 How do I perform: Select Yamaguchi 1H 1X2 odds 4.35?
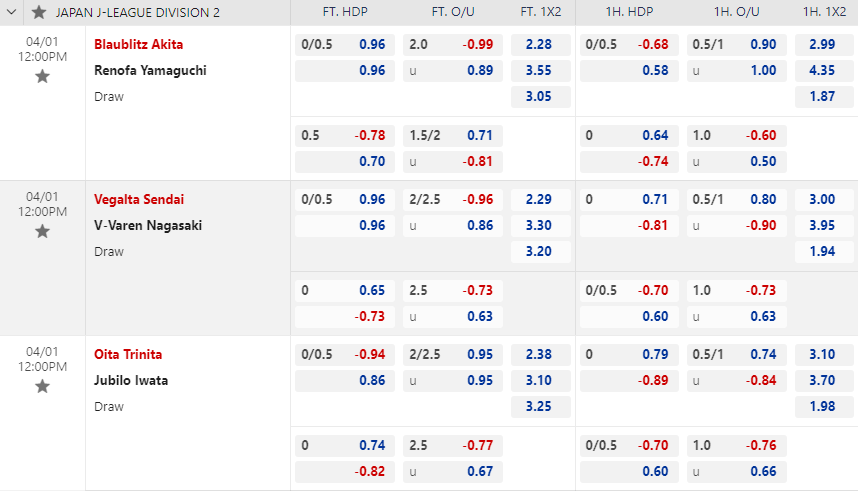824,71
